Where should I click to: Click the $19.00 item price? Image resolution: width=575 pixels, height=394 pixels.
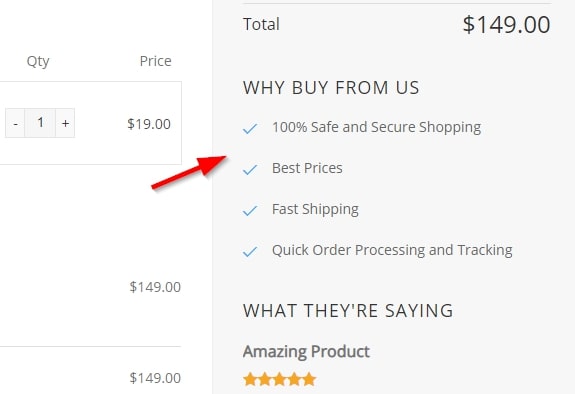[149, 124]
